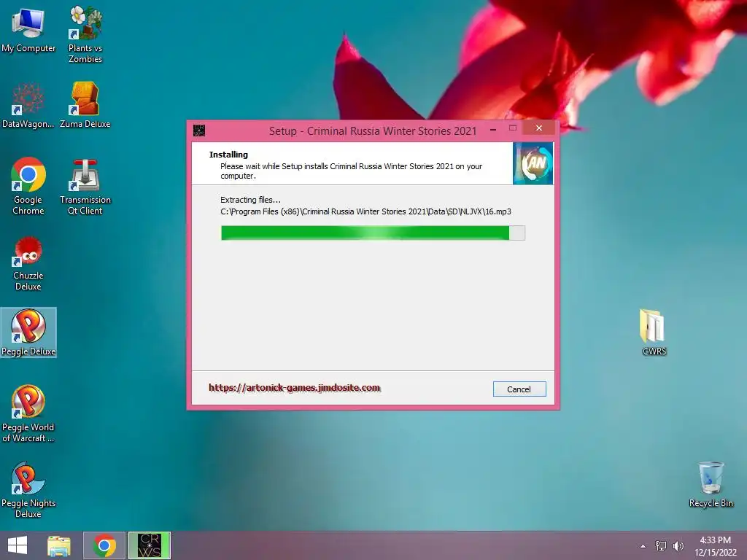Switch to Chrome in the taskbar
This screenshot has height=560, width=747.
coord(104,545)
